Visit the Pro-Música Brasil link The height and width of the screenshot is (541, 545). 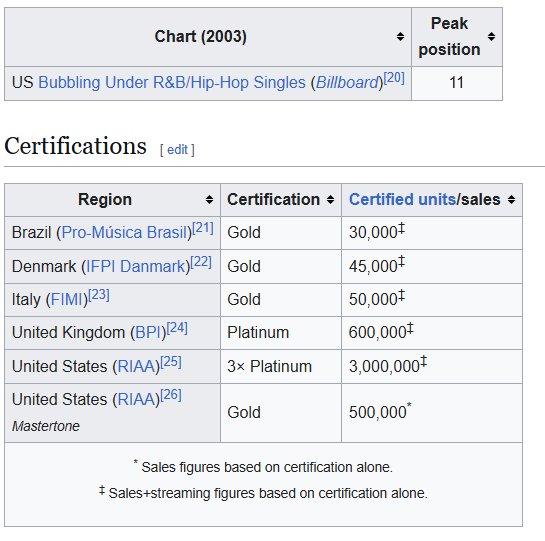(124, 233)
